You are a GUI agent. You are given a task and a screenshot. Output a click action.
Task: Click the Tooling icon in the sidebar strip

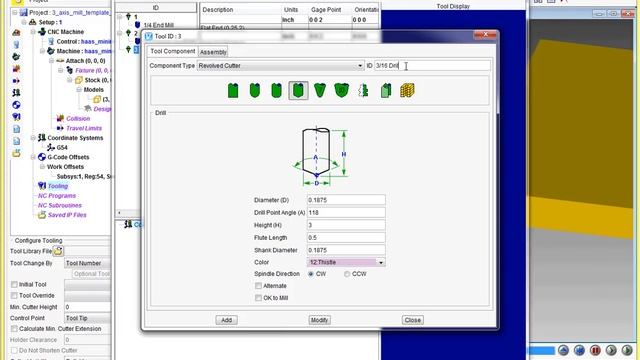(16, 117)
